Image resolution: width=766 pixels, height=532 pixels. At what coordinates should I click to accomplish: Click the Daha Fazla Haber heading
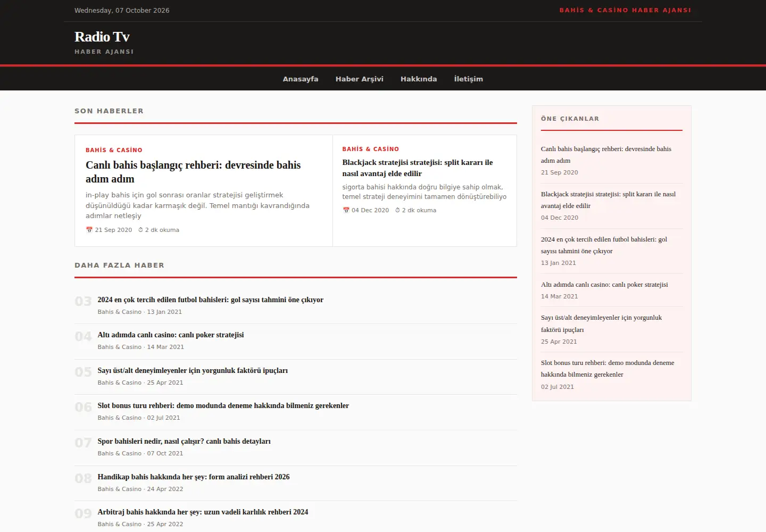pyautogui.click(x=119, y=265)
